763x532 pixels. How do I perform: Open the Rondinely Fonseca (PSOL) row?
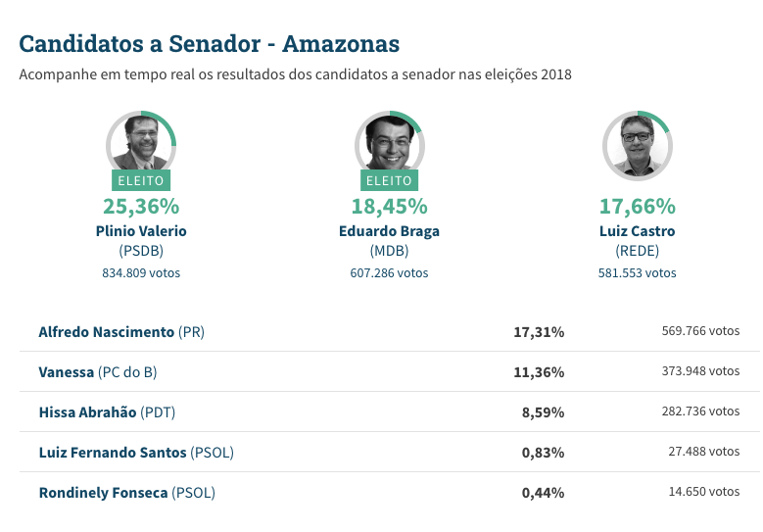126,492
